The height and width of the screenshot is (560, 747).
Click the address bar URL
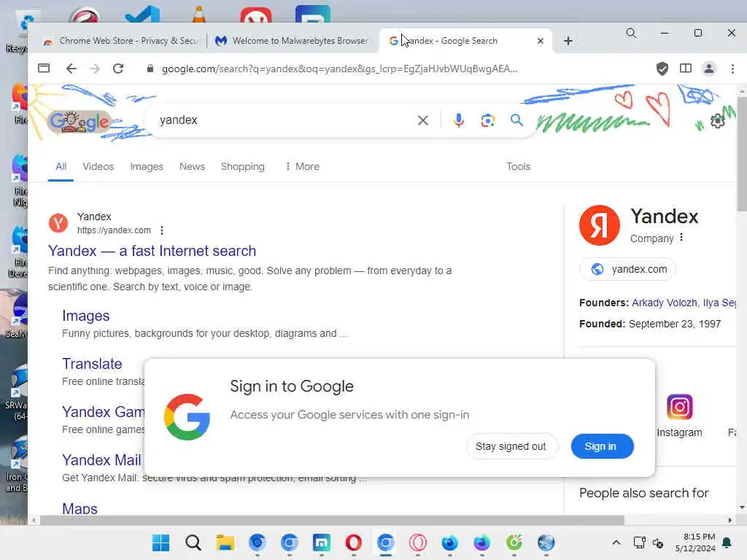click(x=339, y=69)
